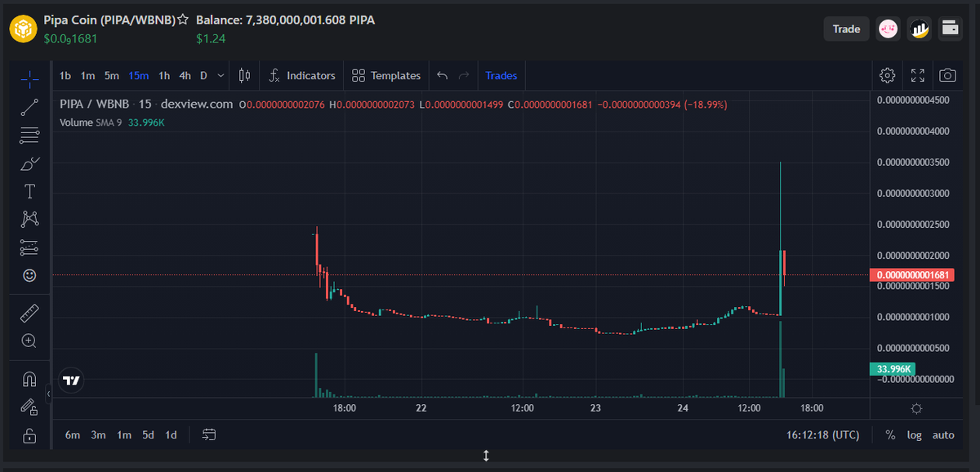Select the 1h timeframe

(164, 76)
